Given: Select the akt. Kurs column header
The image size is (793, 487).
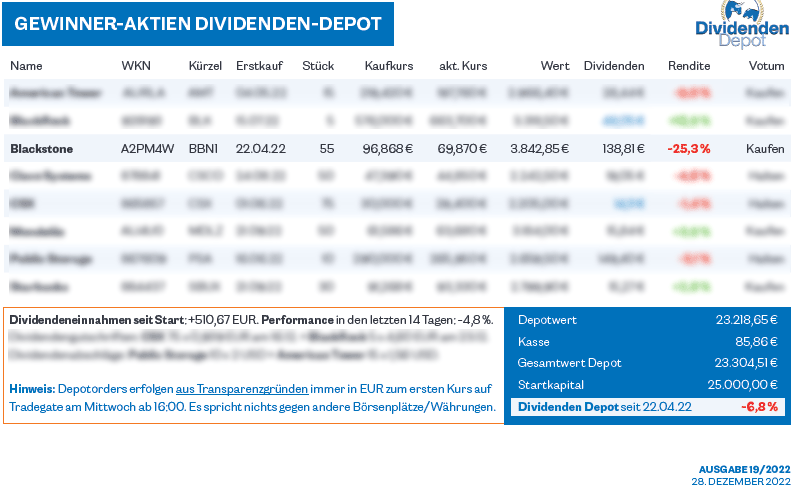Looking at the screenshot, I should (463, 66).
